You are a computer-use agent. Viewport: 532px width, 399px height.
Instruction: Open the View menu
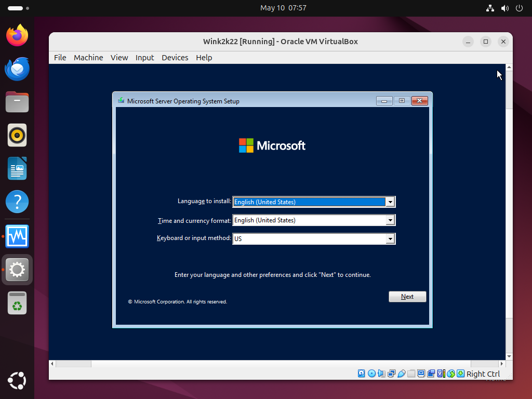[119, 58]
